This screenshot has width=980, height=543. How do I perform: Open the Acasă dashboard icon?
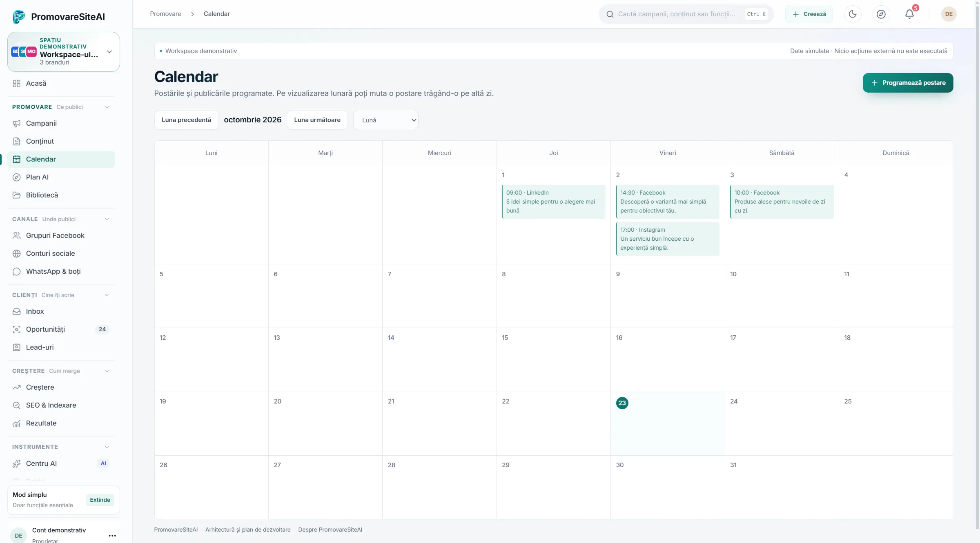pos(16,83)
